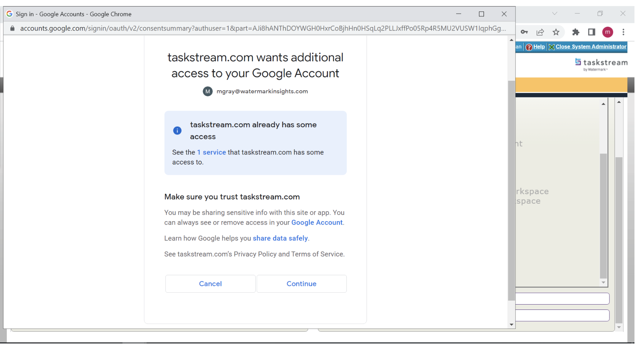
Task: Click the inner Taskstream list scroll-up arrow
Action: 603,104
